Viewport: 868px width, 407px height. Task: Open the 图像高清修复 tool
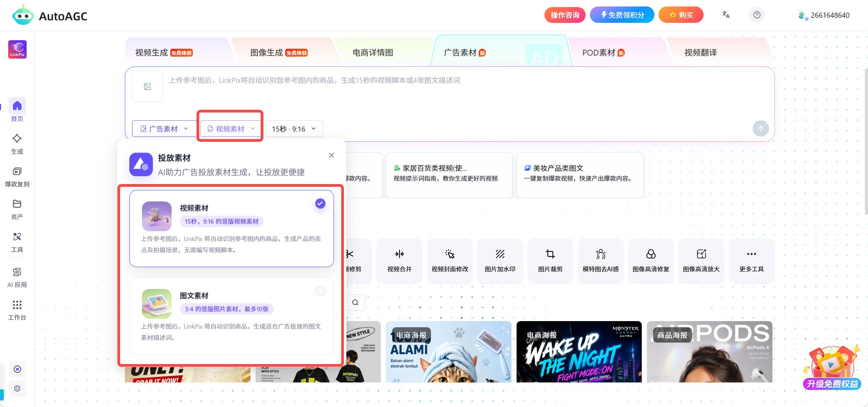[651, 261]
